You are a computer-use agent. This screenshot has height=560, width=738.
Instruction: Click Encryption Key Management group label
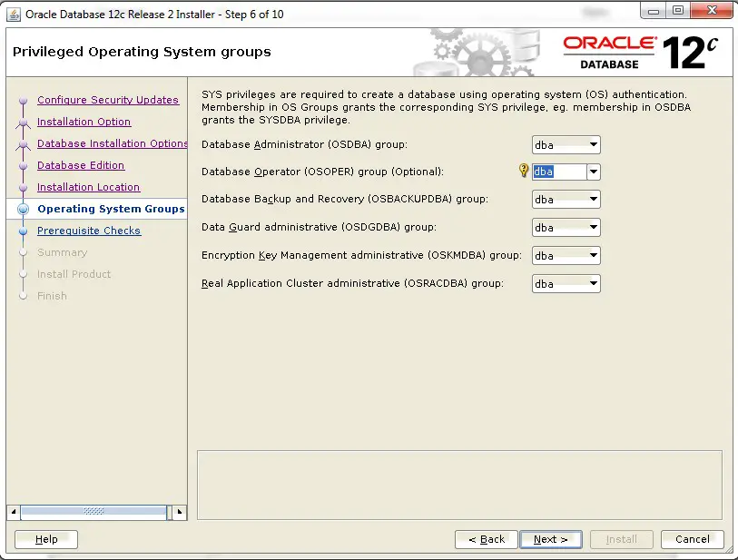tap(361, 255)
